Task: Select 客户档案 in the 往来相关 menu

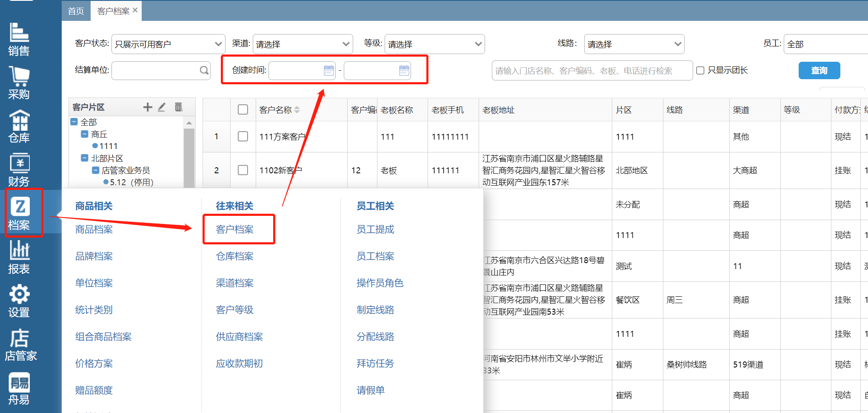Action: [235, 229]
